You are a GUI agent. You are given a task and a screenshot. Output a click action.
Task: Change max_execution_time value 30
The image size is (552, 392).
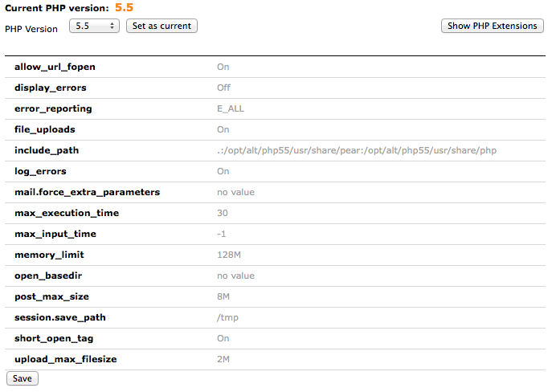[223, 213]
